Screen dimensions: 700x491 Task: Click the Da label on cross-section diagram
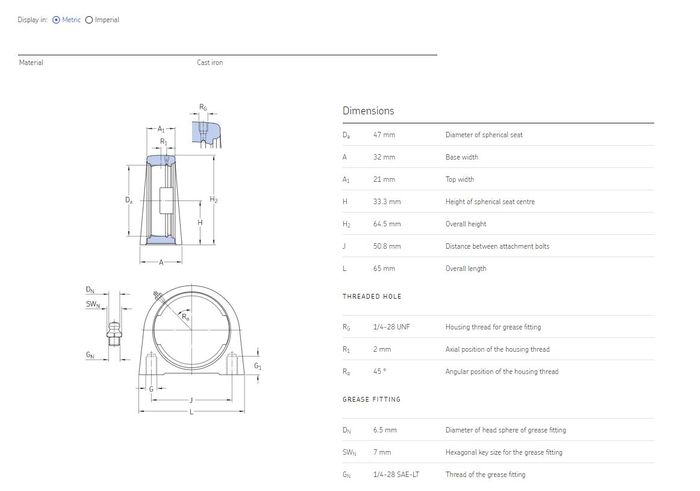pos(129,200)
